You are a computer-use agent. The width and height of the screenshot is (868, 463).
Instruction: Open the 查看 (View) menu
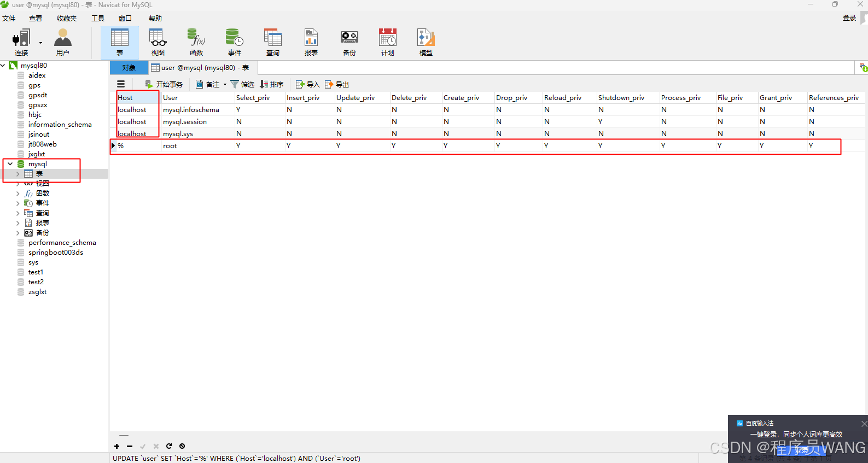(x=36, y=18)
